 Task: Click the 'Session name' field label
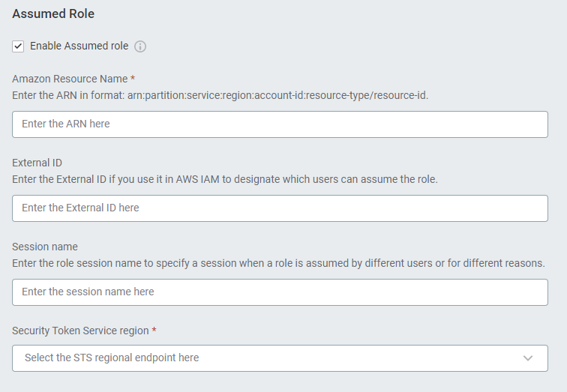coord(45,247)
